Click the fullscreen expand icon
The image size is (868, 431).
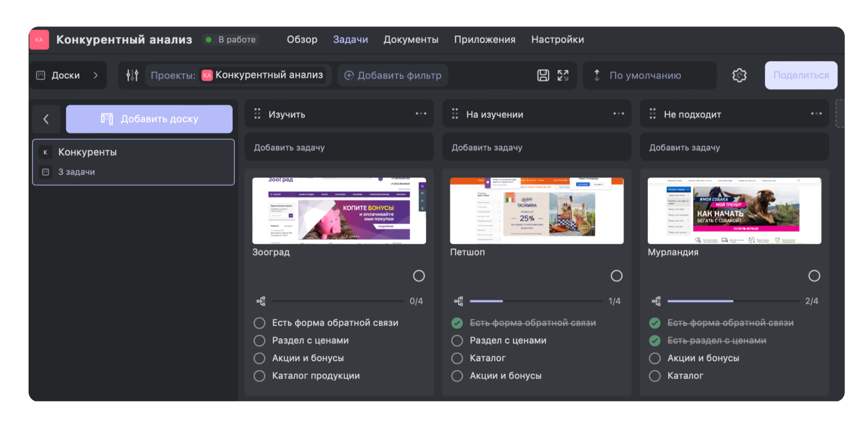coord(563,75)
